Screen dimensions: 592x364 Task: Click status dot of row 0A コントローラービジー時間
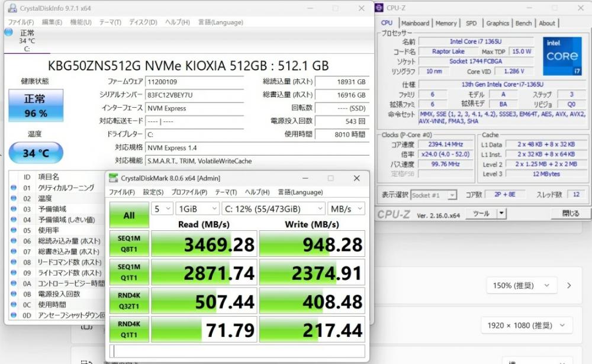coord(14,283)
